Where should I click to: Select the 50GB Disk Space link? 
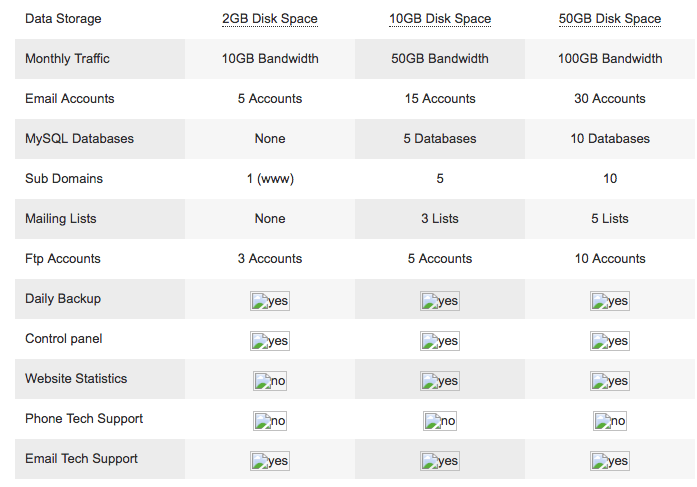click(x=610, y=19)
